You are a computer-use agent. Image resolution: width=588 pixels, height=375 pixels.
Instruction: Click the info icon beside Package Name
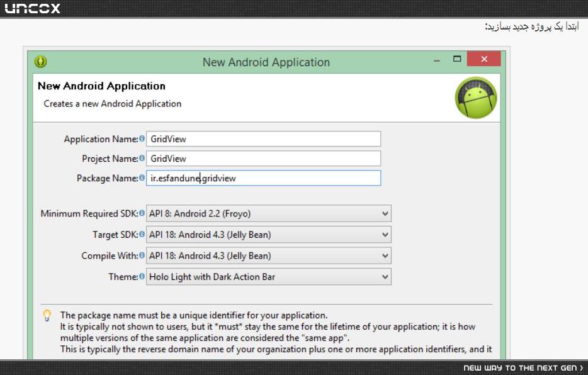click(x=142, y=177)
